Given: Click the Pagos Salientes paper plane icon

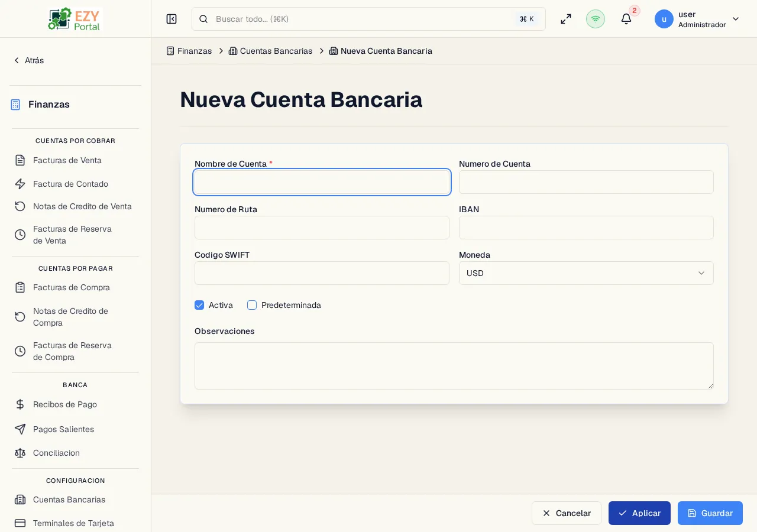Looking at the screenshot, I should pos(20,429).
